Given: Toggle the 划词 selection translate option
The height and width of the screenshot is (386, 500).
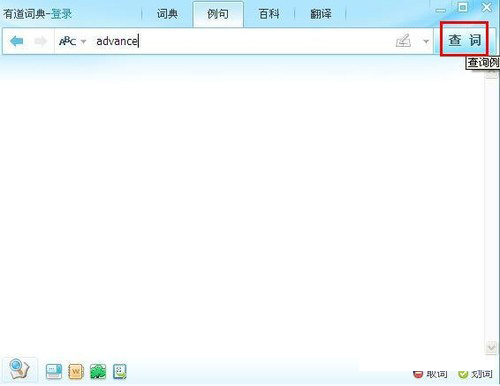Looking at the screenshot, I should tap(475, 374).
